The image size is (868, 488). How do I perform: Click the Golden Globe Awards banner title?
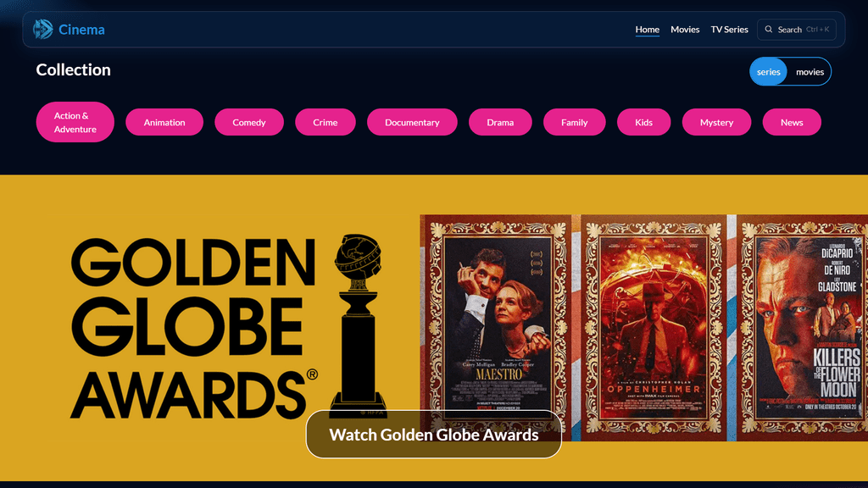[194, 328]
